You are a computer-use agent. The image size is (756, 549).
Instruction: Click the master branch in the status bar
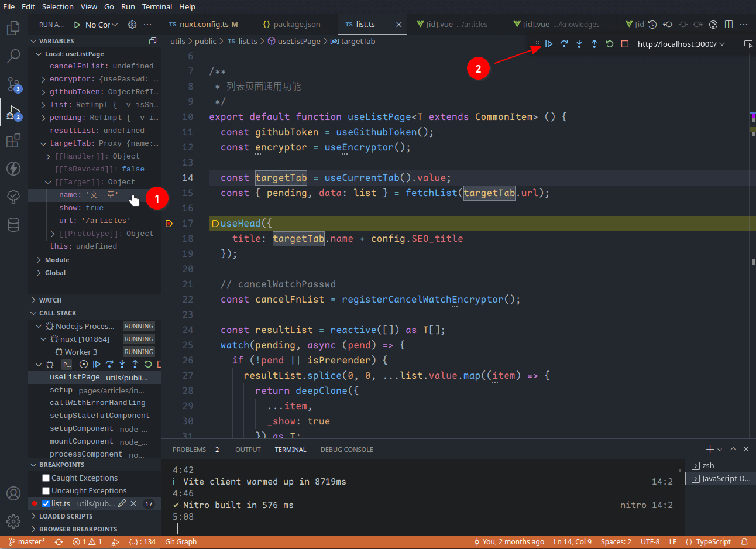[x=27, y=542]
